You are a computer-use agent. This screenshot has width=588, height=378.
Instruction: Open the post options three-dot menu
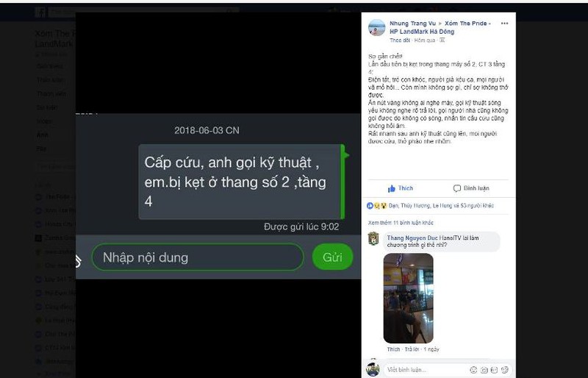504,24
